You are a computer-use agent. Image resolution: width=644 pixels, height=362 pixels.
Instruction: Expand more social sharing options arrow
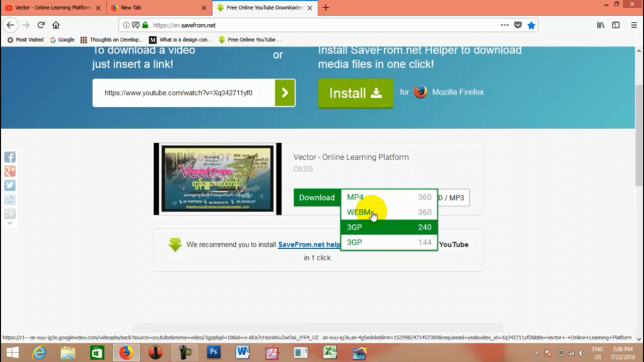coord(10,224)
